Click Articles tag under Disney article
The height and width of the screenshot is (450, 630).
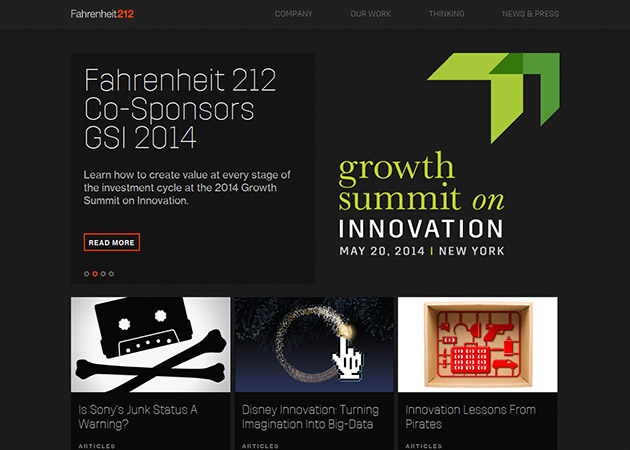pos(260,446)
